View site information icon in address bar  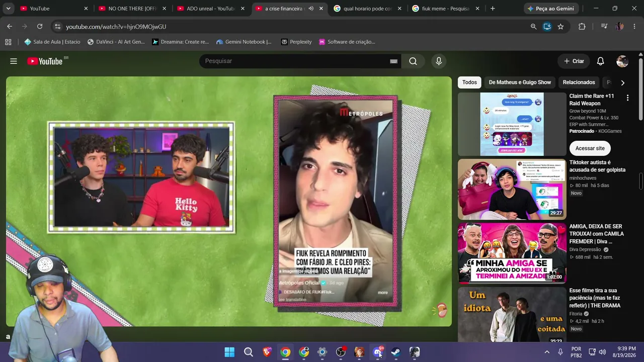coord(57,27)
